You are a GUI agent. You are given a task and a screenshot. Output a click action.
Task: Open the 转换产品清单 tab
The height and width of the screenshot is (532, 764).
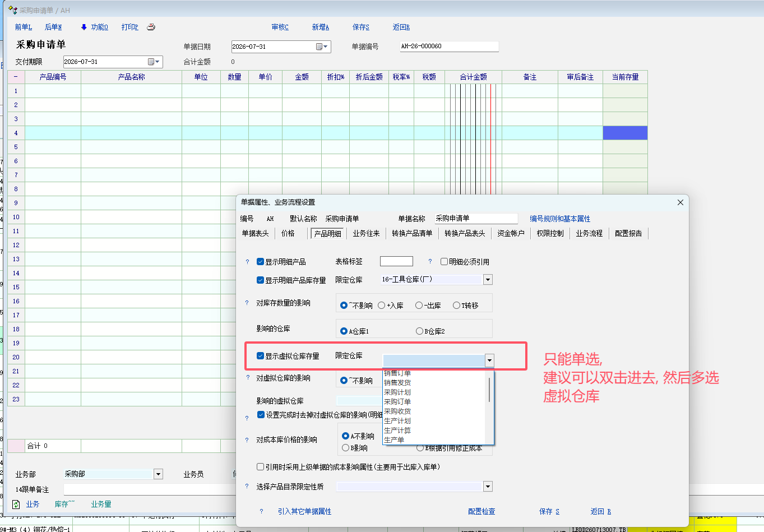click(x=413, y=233)
